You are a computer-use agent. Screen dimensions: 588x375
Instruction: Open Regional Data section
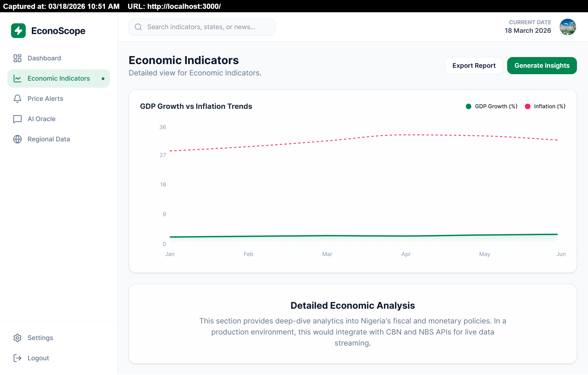[49, 139]
